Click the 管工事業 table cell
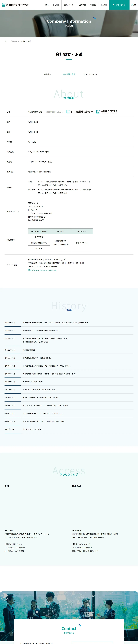This screenshot has height=644, width=138. coord(39,248)
